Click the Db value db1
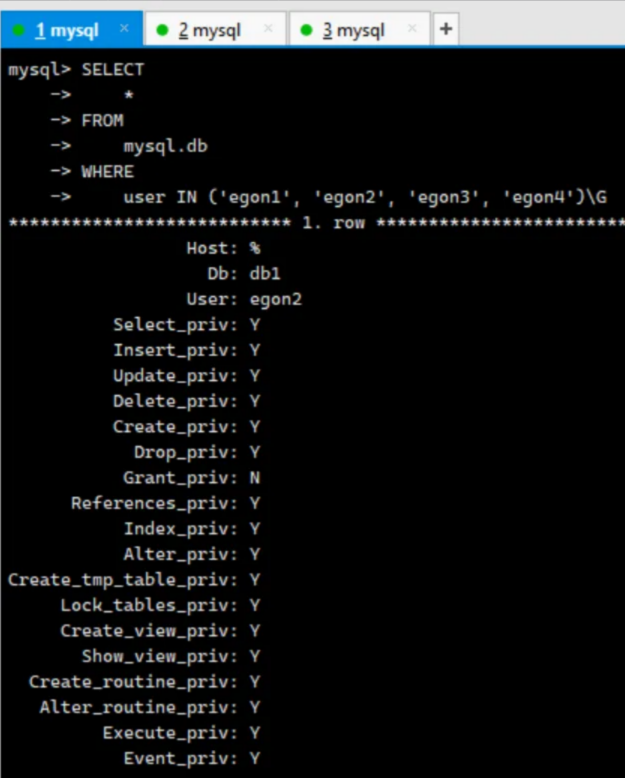Image resolution: width=625 pixels, height=778 pixels. tap(265, 273)
